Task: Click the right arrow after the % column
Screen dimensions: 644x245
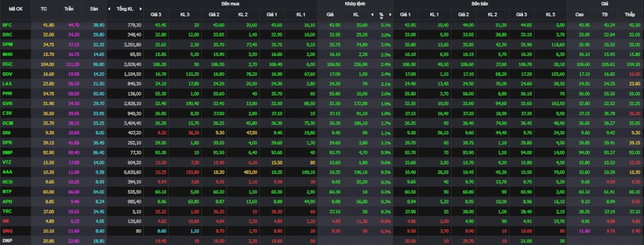Action: point(390,14)
